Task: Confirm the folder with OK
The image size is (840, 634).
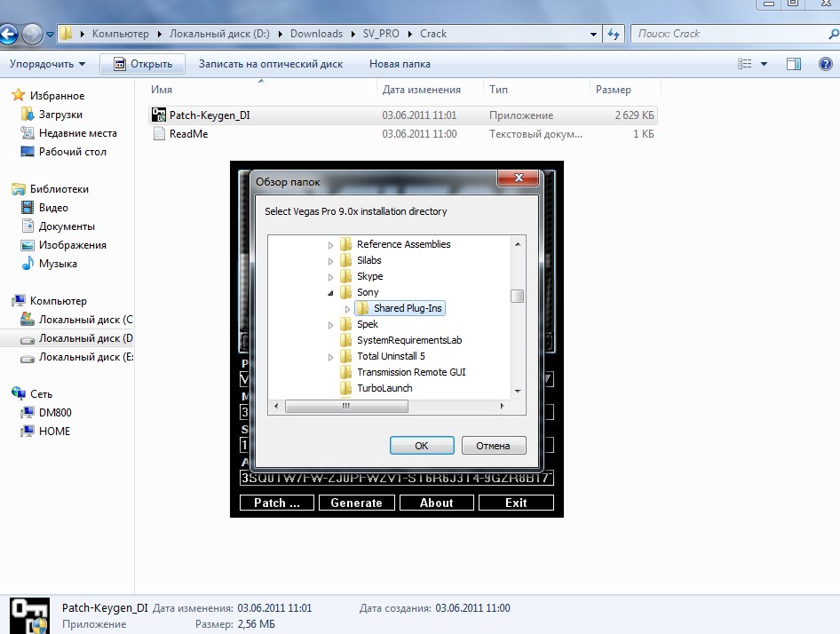Action: [422, 446]
